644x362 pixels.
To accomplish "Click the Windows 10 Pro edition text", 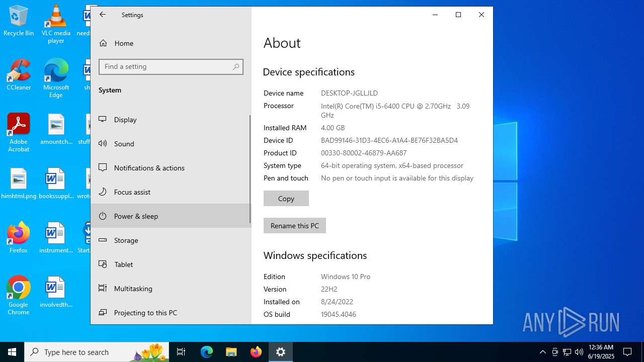I will (x=346, y=277).
